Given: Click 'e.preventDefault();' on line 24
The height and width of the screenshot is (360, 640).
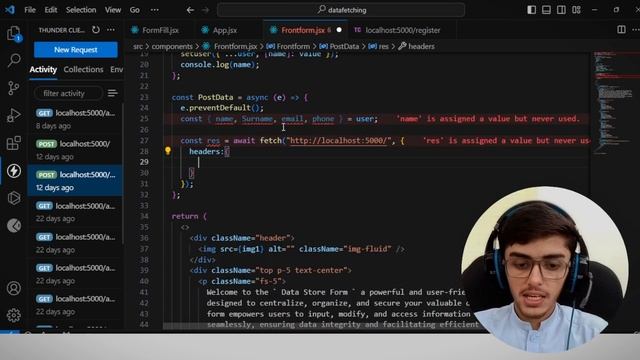Looking at the screenshot, I should tap(222, 108).
